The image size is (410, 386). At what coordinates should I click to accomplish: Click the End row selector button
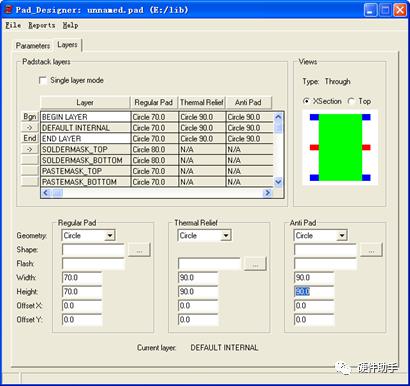point(30,138)
